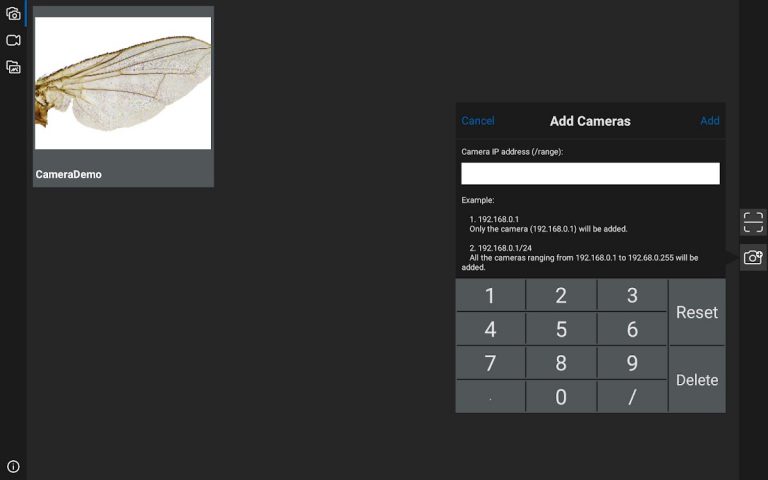
Task: Open the camera list sidebar icon
Action: click(13, 14)
